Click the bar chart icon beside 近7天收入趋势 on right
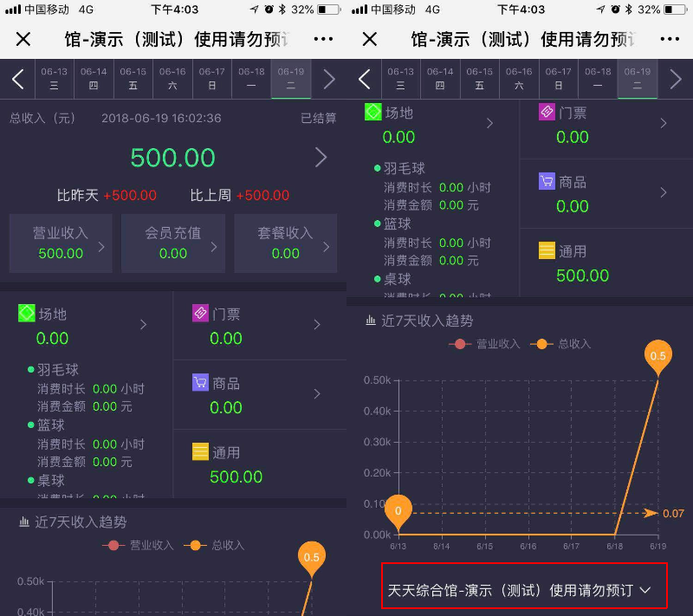This screenshot has width=693, height=616. pyautogui.click(x=371, y=321)
